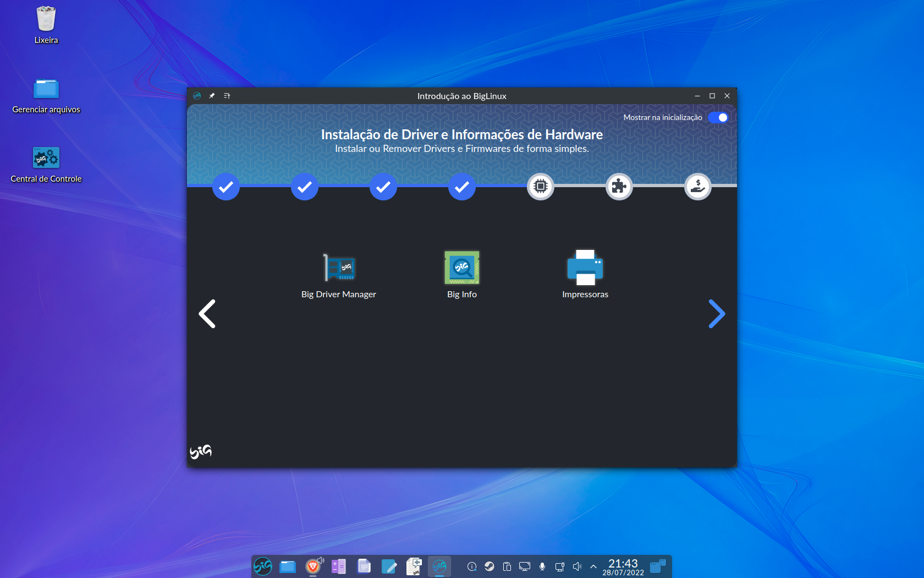Expand hidden system tray icons arrow

pos(593,566)
